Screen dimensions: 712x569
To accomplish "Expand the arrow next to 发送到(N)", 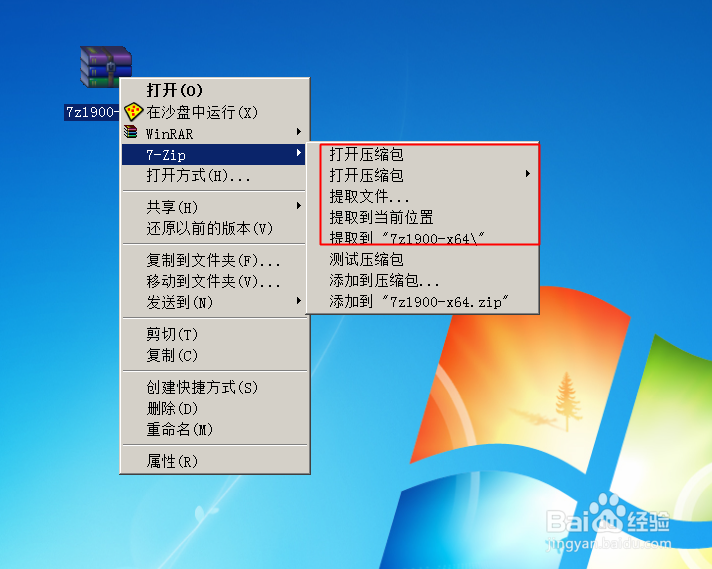I will (x=298, y=300).
